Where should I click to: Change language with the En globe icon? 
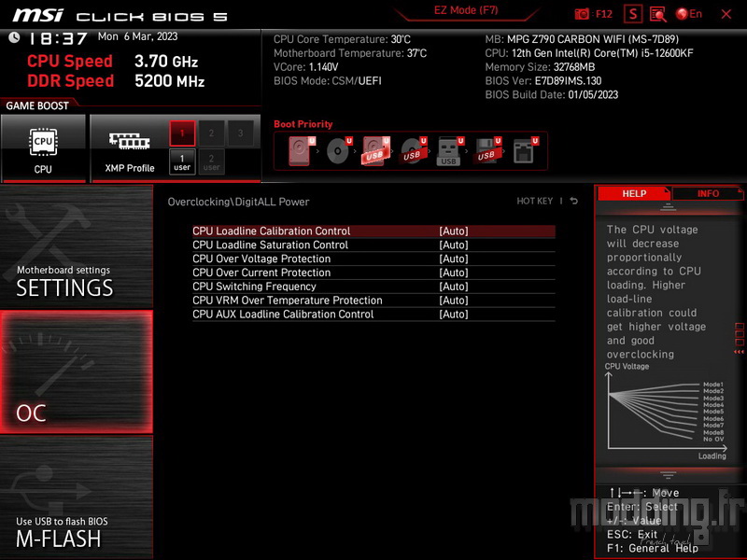pyautogui.click(x=689, y=14)
